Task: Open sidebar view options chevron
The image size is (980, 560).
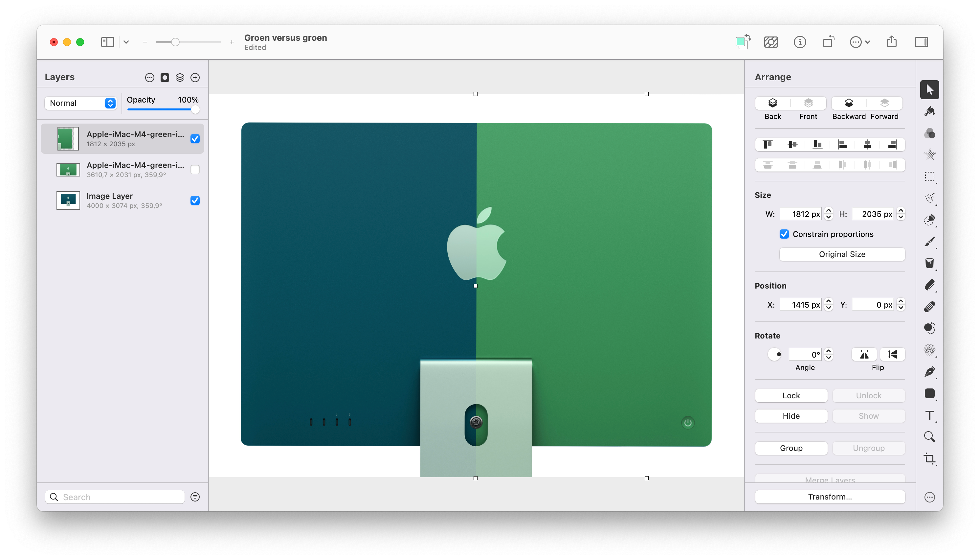Action: click(126, 42)
